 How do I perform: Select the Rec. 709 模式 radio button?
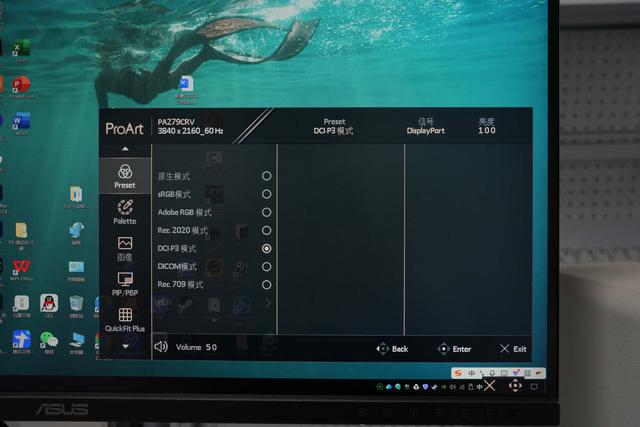[x=267, y=285]
